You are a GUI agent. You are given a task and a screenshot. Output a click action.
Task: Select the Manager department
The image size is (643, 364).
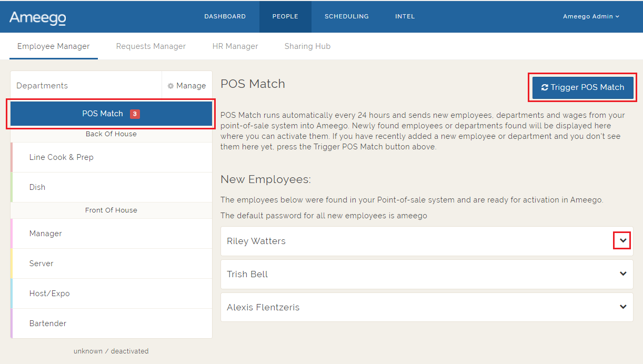(x=111, y=234)
